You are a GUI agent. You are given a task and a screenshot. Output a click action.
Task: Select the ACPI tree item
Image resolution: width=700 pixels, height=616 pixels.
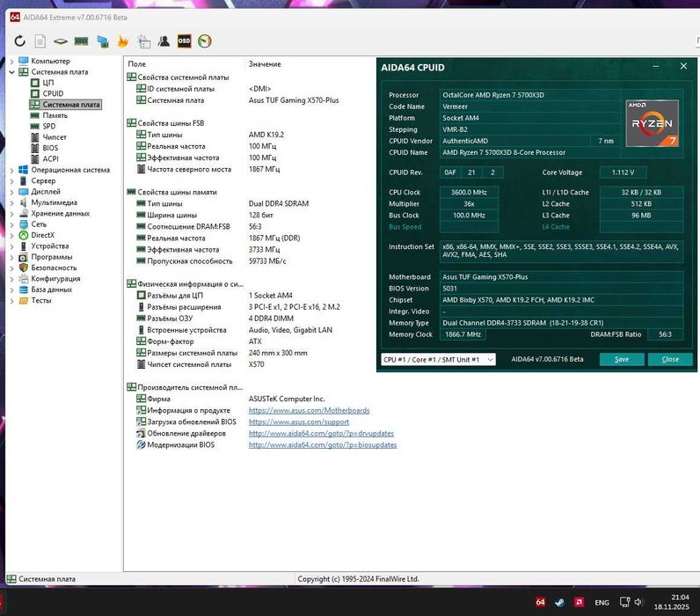50,158
